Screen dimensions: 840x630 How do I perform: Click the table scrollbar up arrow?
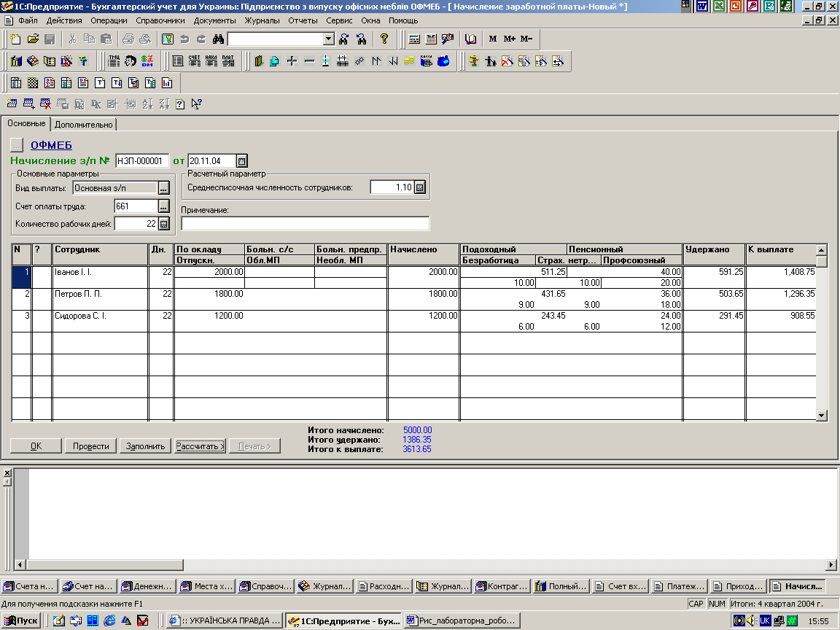[822, 249]
